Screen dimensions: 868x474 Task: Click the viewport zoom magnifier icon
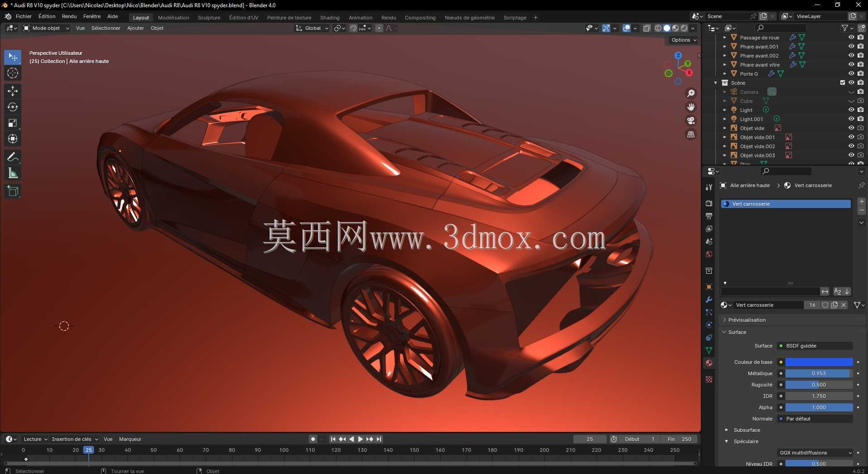click(x=691, y=93)
